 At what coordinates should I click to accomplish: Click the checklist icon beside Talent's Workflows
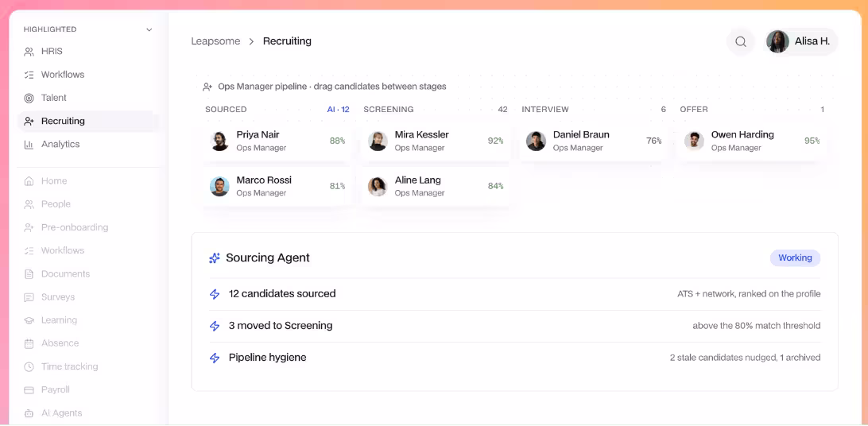[29, 75]
